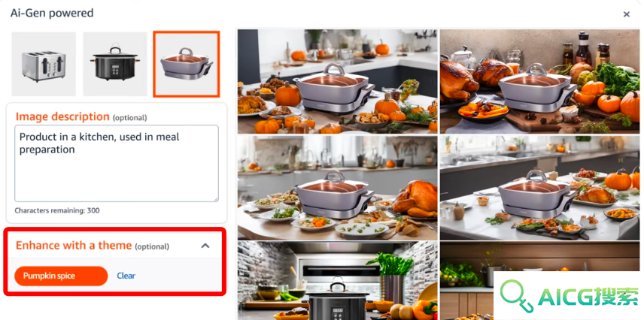Click the resize handle of description box
This screenshot has height=320, width=644.
pyautogui.click(x=215, y=198)
